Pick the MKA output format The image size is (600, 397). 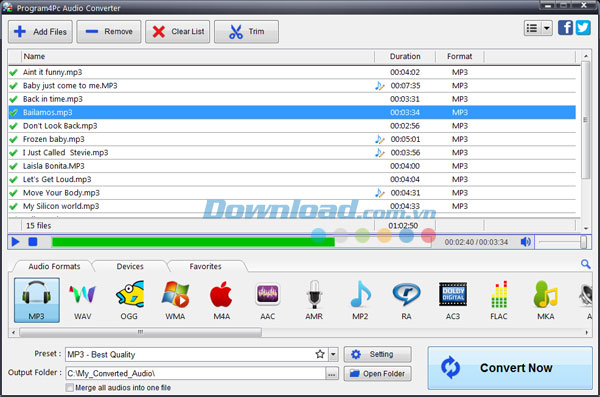546,300
